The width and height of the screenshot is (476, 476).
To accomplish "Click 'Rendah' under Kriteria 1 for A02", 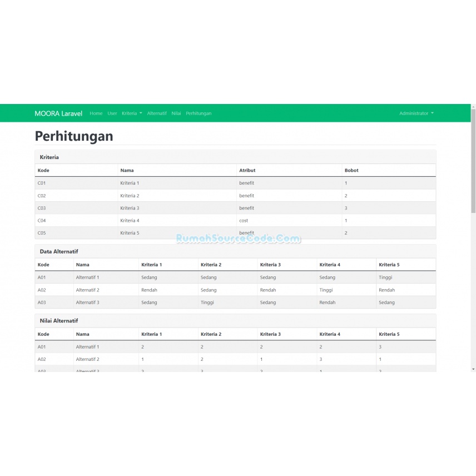I will (x=149, y=290).
